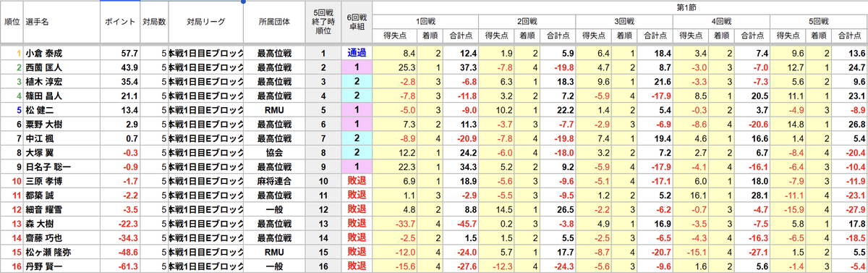Select the 対局リーグ column header
This screenshot has height=273, width=868.
[205, 22]
